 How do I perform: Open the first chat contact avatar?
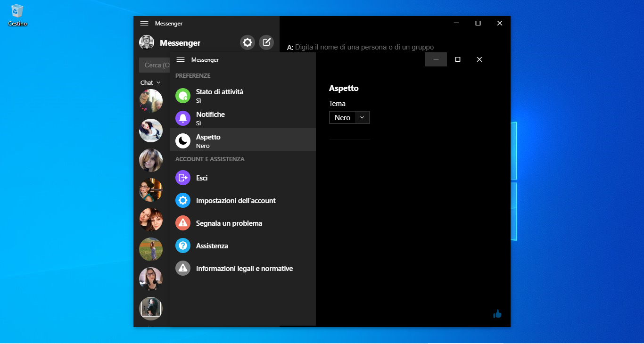pyautogui.click(x=151, y=101)
